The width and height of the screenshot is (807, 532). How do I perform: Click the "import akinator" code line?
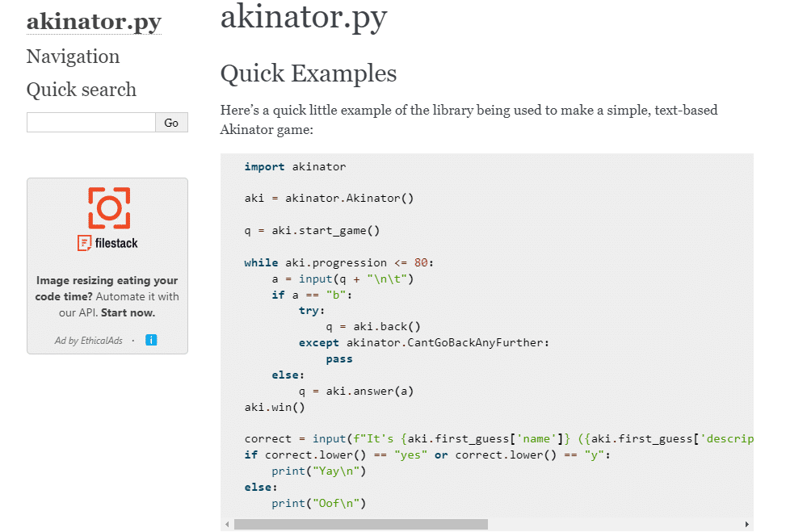click(295, 167)
